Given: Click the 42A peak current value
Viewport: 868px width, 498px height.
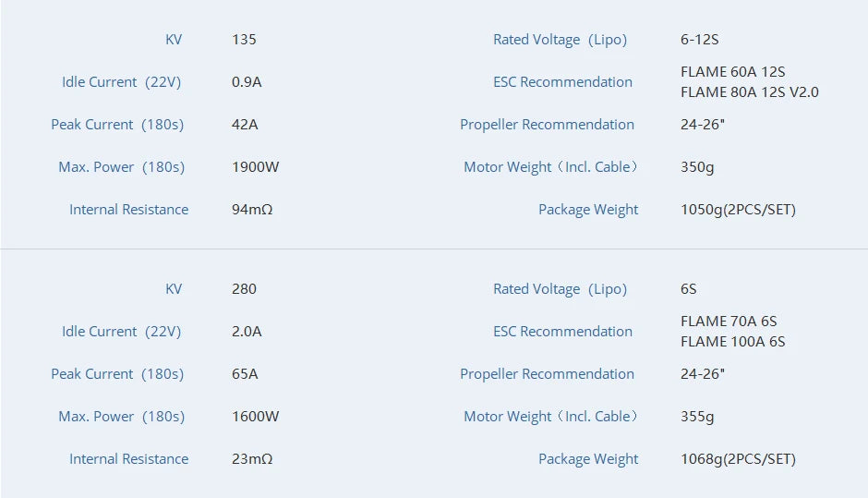Looking at the screenshot, I should tap(245, 125).
